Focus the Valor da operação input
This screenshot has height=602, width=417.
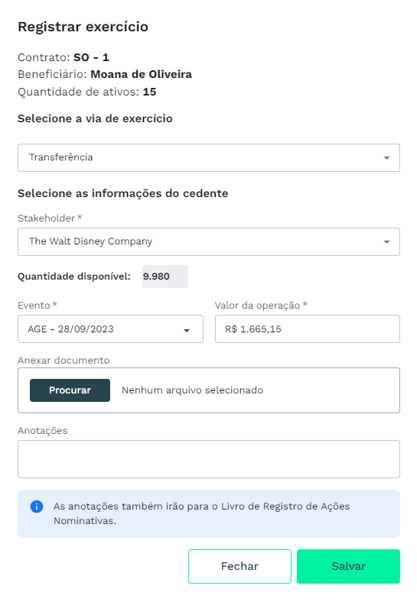pyautogui.click(x=307, y=329)
